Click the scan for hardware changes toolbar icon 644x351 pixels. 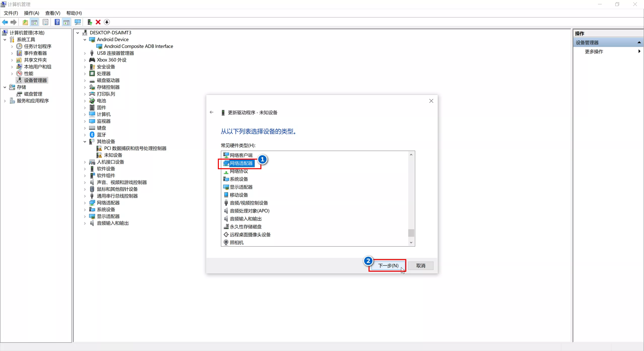point(78,22)
